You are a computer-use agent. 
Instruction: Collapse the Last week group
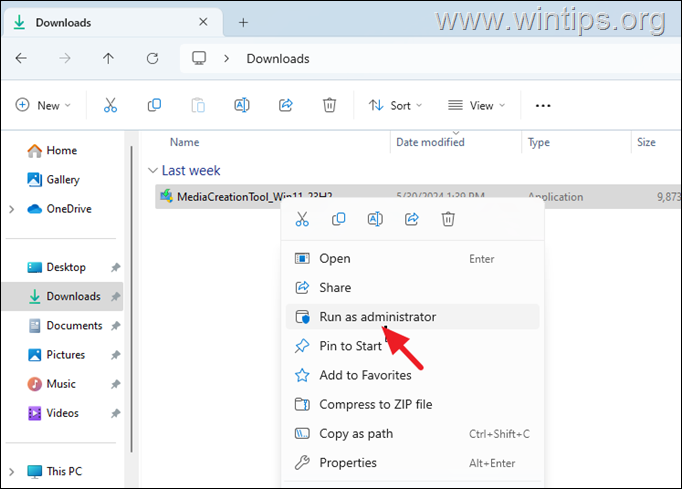tap(153, 171)
